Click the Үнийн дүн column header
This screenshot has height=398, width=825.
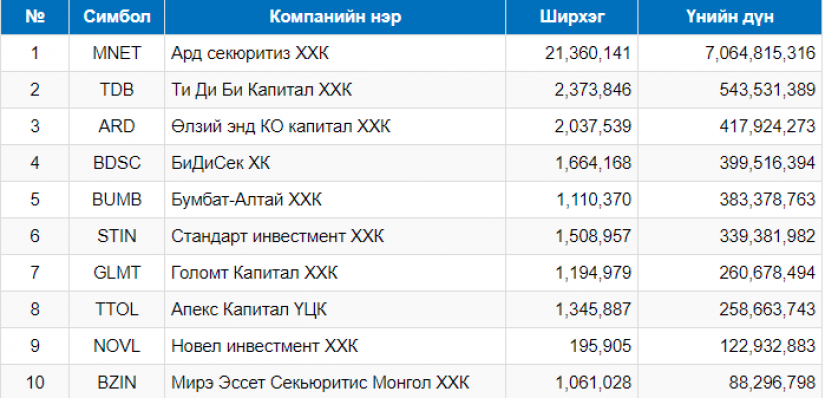coord(731,17)
